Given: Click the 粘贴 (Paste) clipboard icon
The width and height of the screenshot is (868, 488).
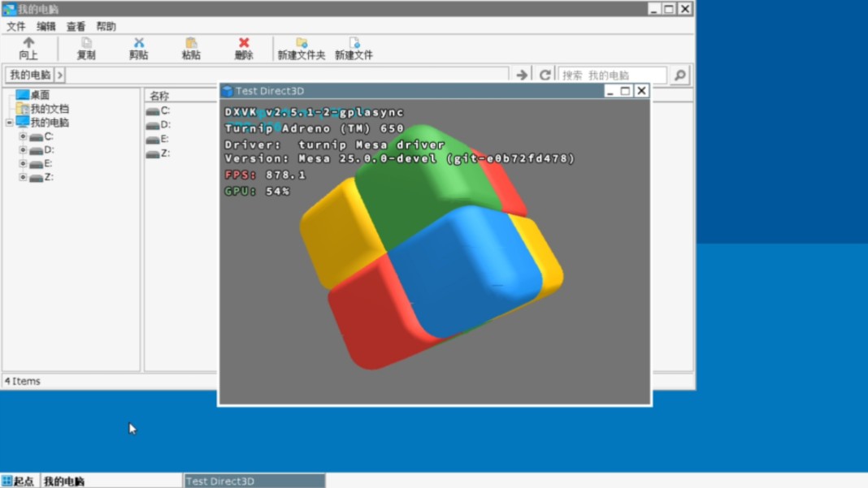Looking at the screenshot, I should coord(191,46).
